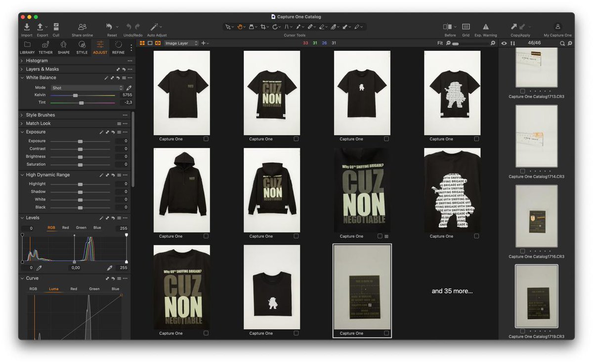Image resolution: width=593 pixels, height=364 pixels.
Task: Tick checkbox above Capture One Catalog1716.CR3
Action: [x=522, y=251]
